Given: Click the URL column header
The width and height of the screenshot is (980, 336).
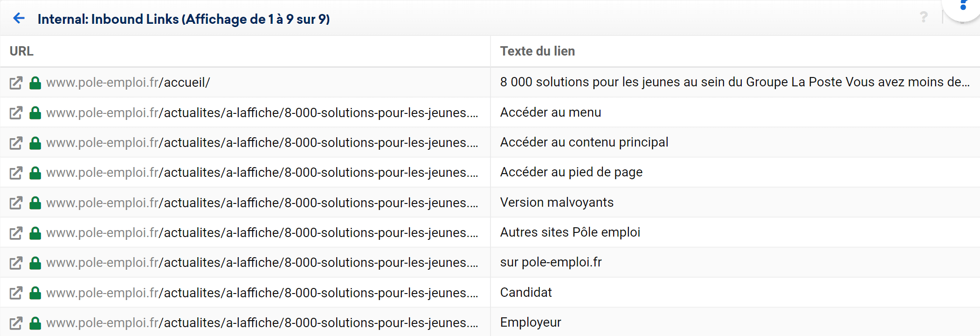Looking at the screenshot, I should [x=21, y=51].
